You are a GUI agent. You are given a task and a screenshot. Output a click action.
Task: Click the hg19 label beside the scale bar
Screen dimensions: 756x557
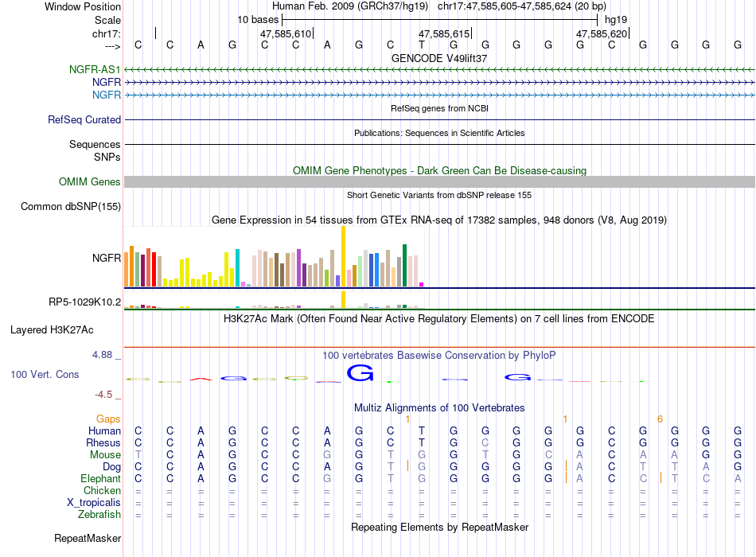pyautogui.click(x=616, y=20)
